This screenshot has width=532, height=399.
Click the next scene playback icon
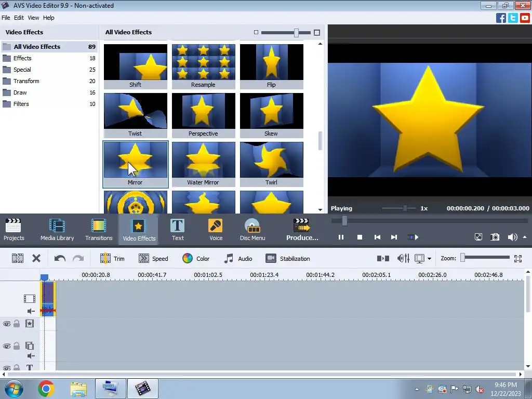[x=413, y=237]
